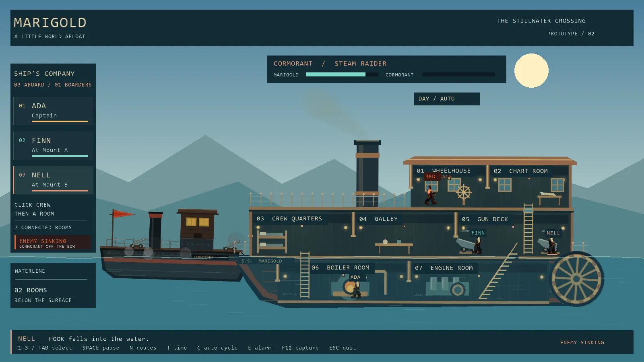Viewport: 644px width, 362px height.
Task: Select crew member Nell at Mount B
Action: [x=53, y=180]
